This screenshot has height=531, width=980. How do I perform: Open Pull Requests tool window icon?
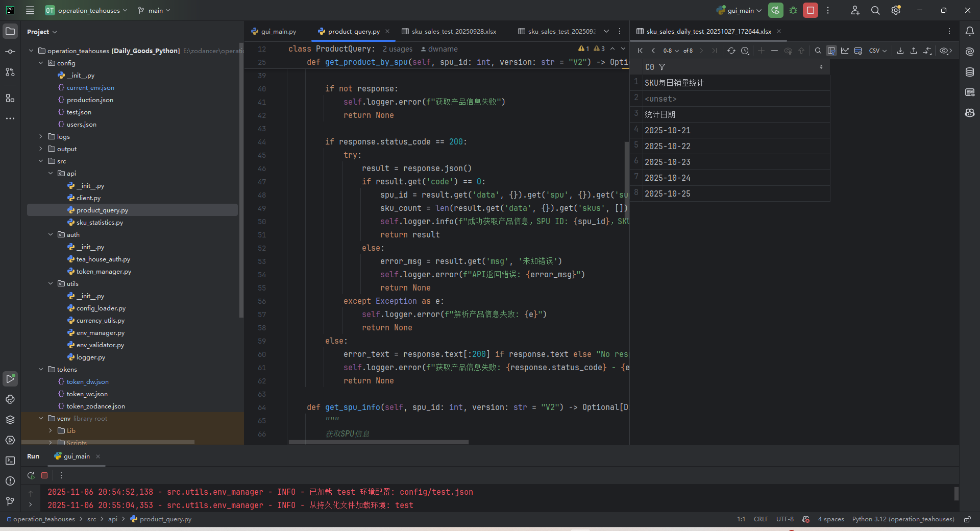pyautogui.click(x=10, y=72)
